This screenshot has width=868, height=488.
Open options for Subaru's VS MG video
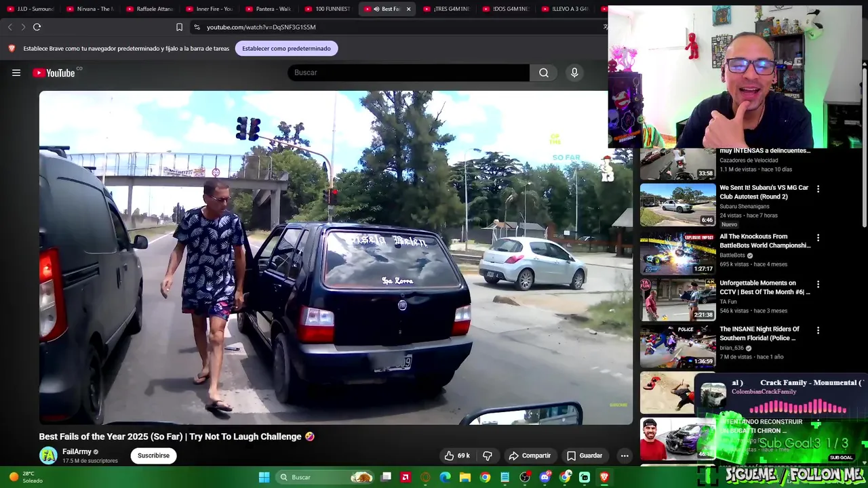pyautogui.click(x=818, y=189)
